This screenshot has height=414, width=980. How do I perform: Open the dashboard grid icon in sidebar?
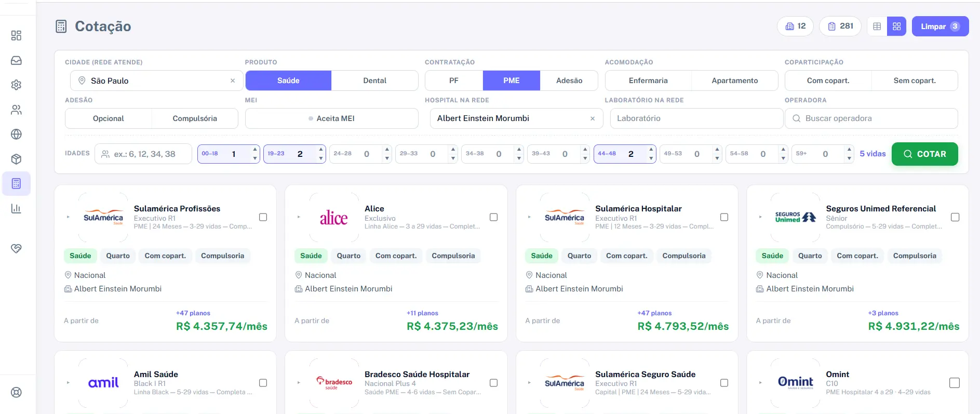point(16,35)
